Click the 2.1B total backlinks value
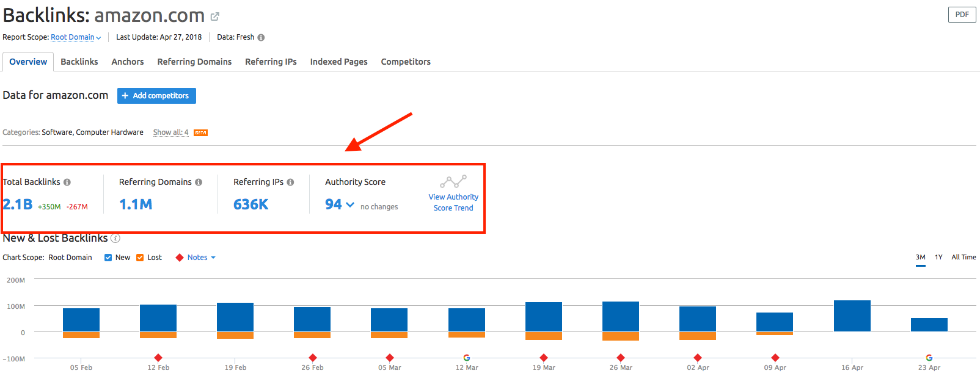980x387 pixels. tap(18, 204)
